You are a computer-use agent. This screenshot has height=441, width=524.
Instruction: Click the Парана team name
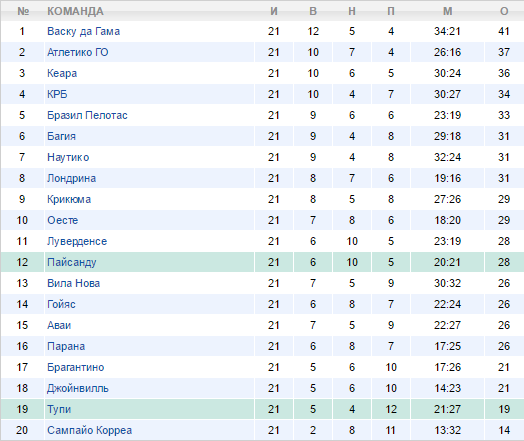pos(66,346)
